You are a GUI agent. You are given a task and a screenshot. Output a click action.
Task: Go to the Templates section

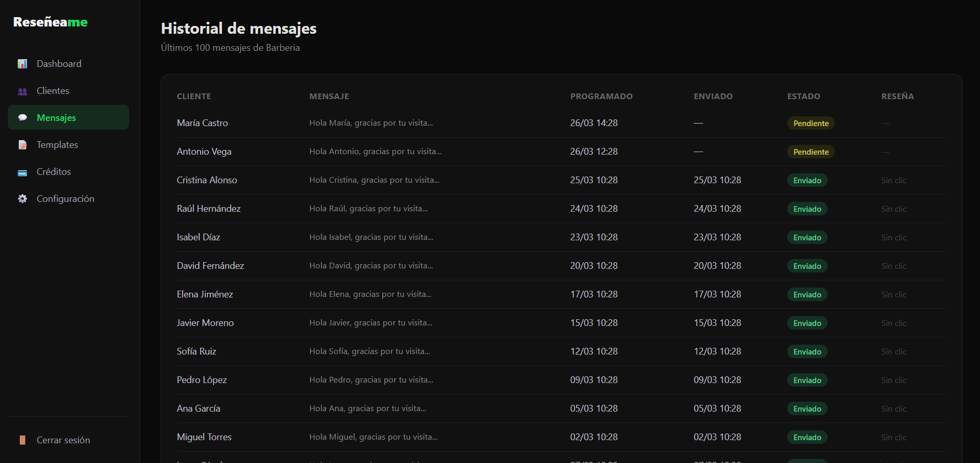point(57,145)
